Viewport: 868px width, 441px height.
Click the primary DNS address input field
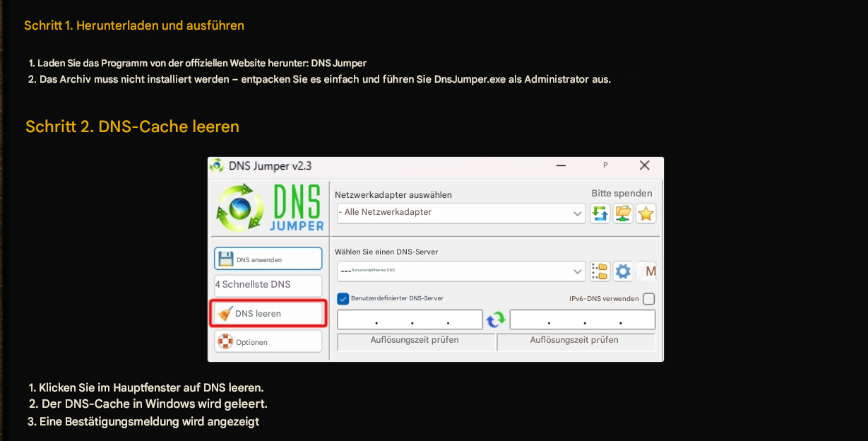(x=410, y=320)
